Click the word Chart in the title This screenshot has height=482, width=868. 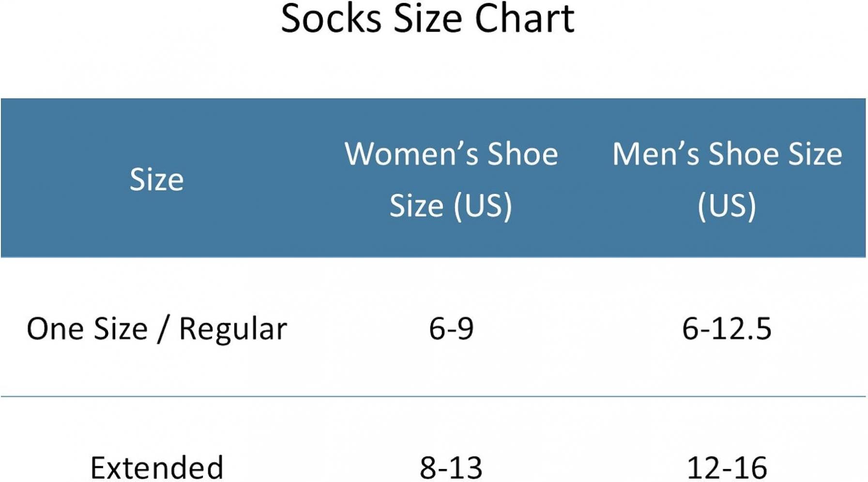click(525, 18)
